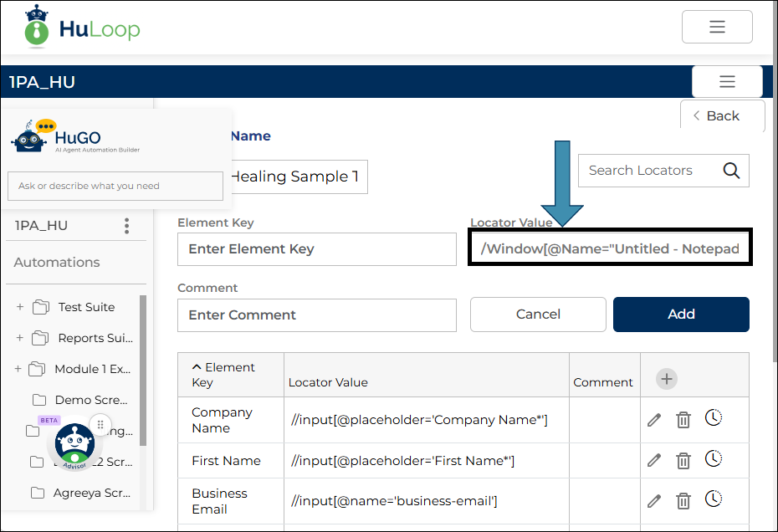The width and height of the screenshot is (778, 532).
Task: Click the Enter Comment field
Action: pyautogui.click(x=316, y=315)
